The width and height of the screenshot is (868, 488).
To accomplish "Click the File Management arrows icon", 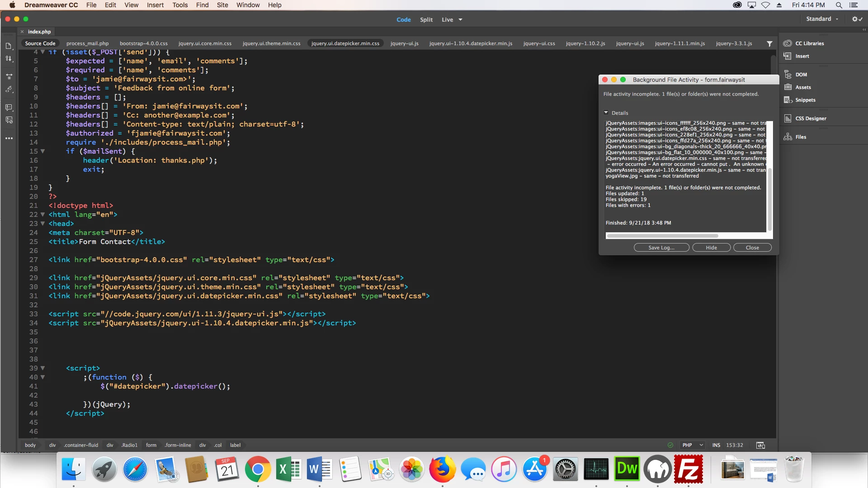I will point(9,59).
